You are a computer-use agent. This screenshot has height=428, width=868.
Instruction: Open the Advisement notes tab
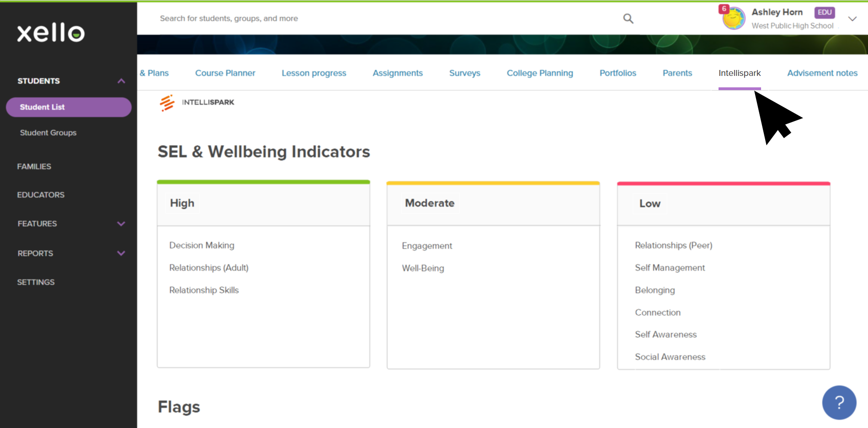822,73
